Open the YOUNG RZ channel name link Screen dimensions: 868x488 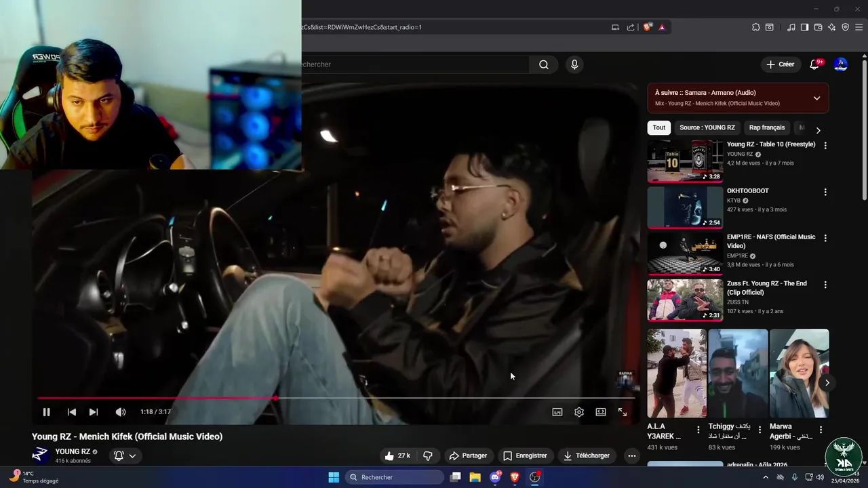[73, 451]
